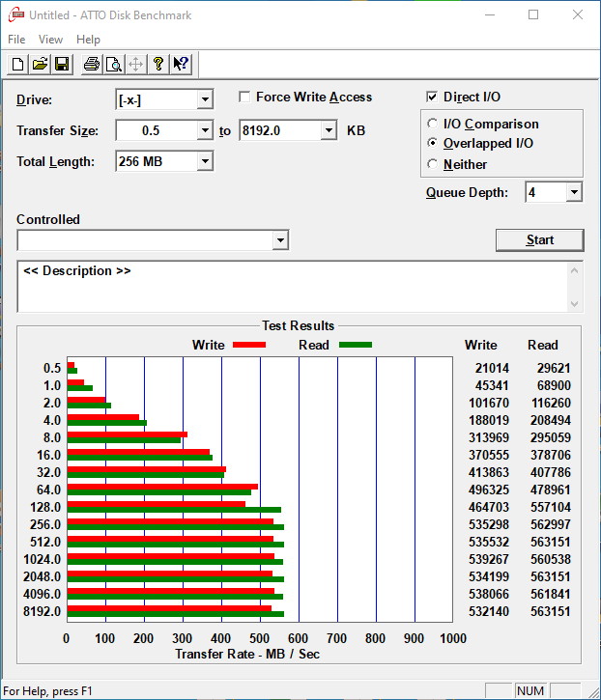Click the read value 561841
601x700 pixels.
pyautogui.click(x=551, y=594)
